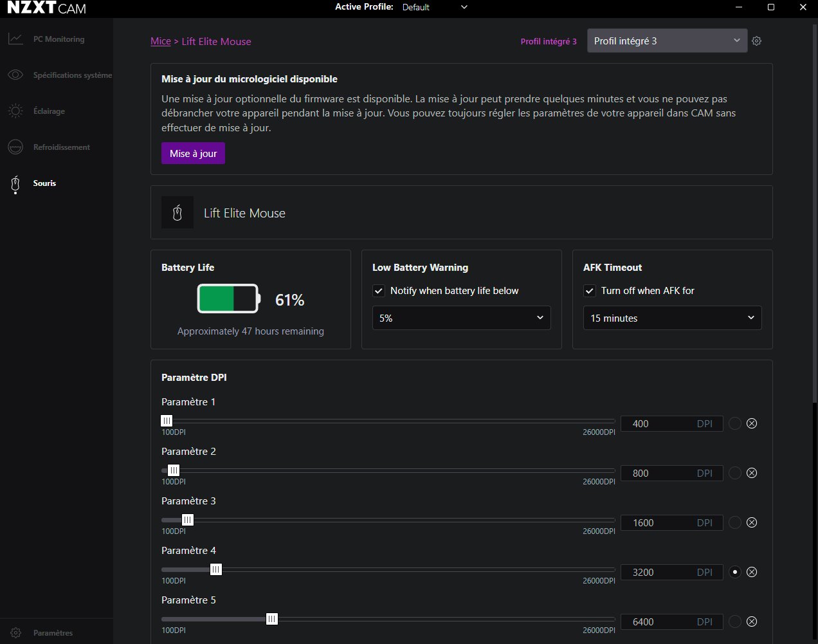Screen dimensions: 818x644
Task: Open profile settings gear next to Profil intégré 3
Action: point(757,41)
